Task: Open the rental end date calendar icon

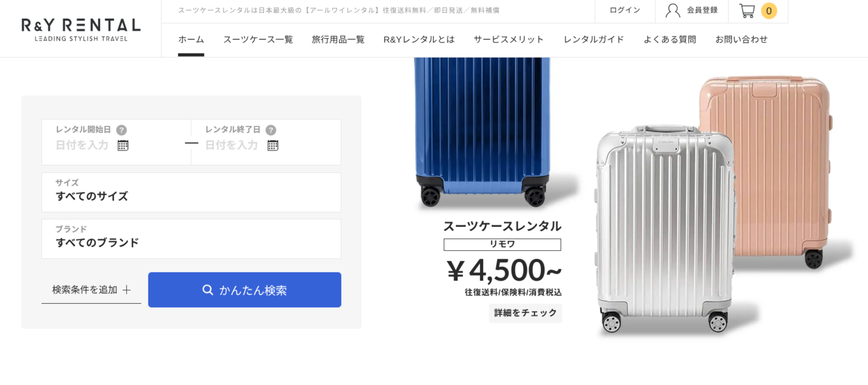Action: pos(273,145)
